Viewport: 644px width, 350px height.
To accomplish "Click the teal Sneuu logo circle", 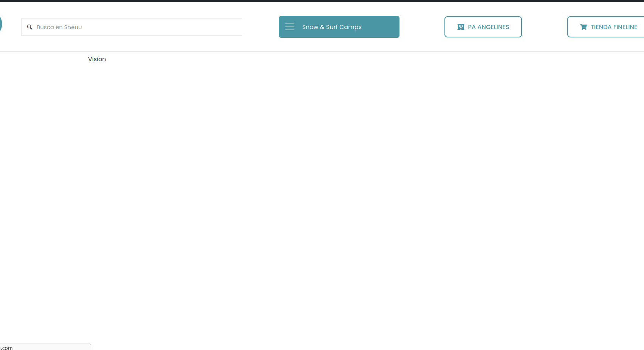I will point(1,24).
